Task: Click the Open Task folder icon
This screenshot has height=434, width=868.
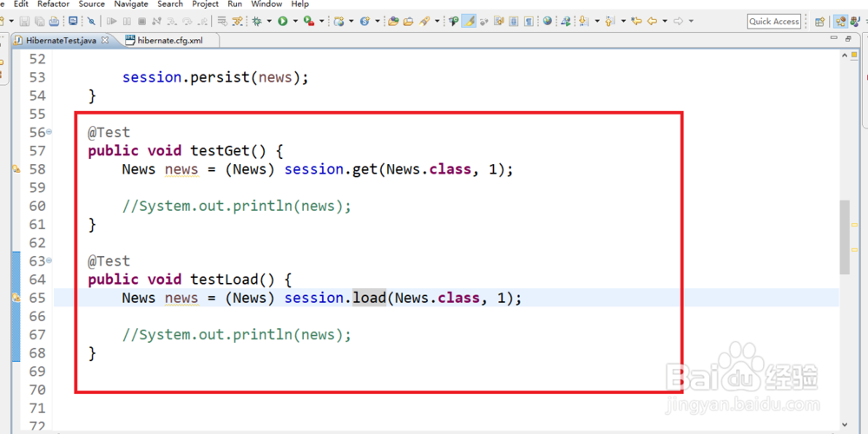Action: pyautogui.click(x=409, y=21)
